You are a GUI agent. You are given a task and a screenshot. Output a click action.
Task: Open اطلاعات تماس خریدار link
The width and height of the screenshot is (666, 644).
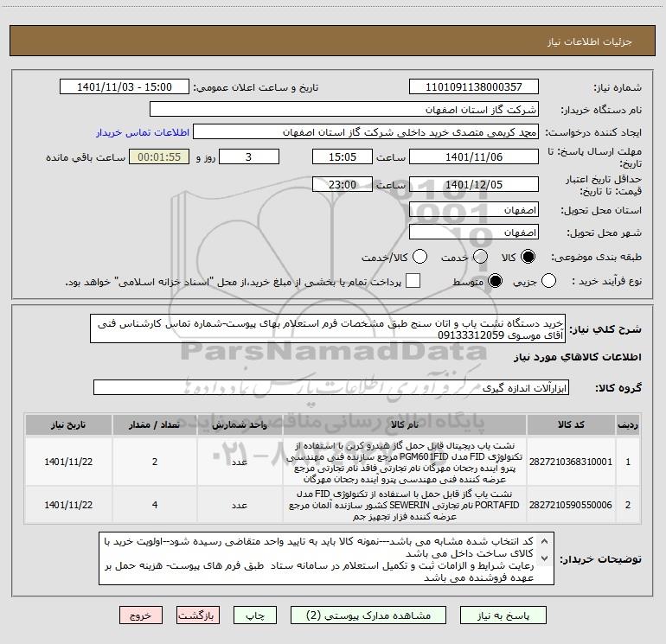tap(143, 132)
